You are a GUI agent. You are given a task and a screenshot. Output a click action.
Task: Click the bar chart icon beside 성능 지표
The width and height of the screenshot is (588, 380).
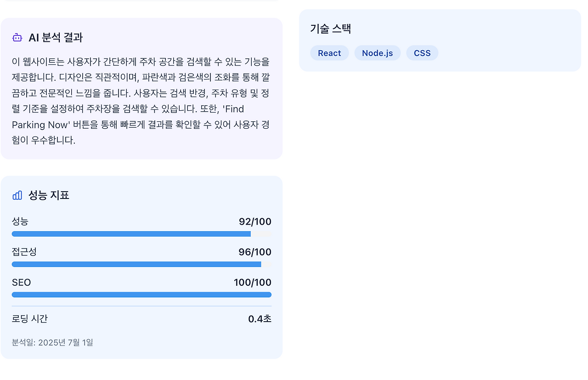click(x=17, y=195)
